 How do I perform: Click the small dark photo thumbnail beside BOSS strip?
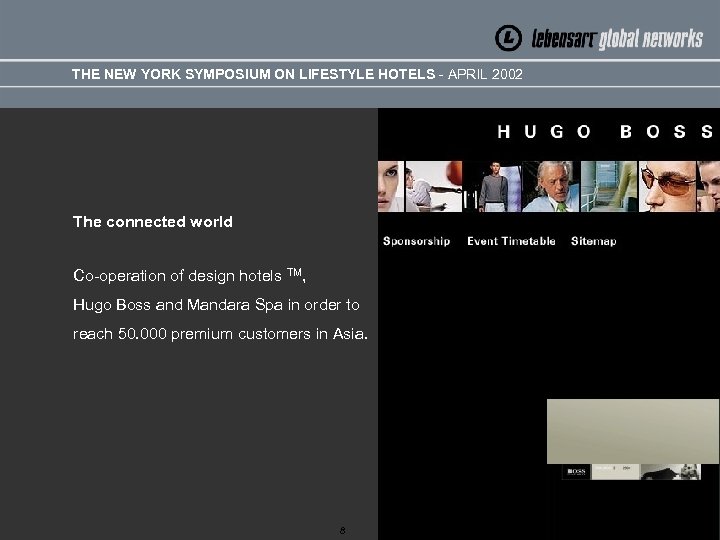click(670, 472)
